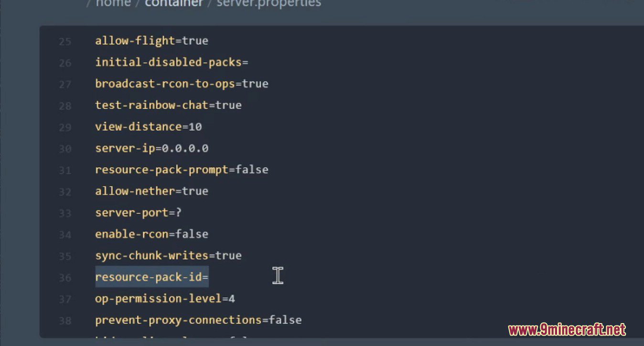Screen dimensions: 644x346
Task: Click the highlighted resource-pack-id= text
Action: tap(152, 277)
